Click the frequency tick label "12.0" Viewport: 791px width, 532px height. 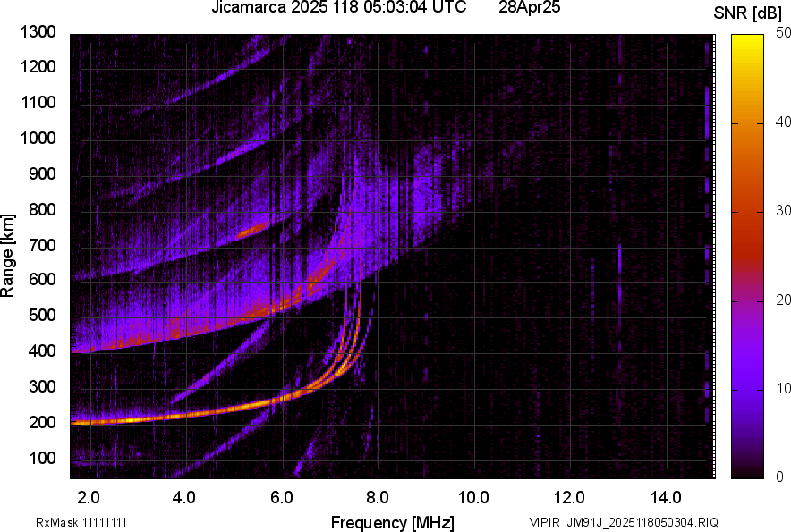pyautogui.click(x=569, y=498)
